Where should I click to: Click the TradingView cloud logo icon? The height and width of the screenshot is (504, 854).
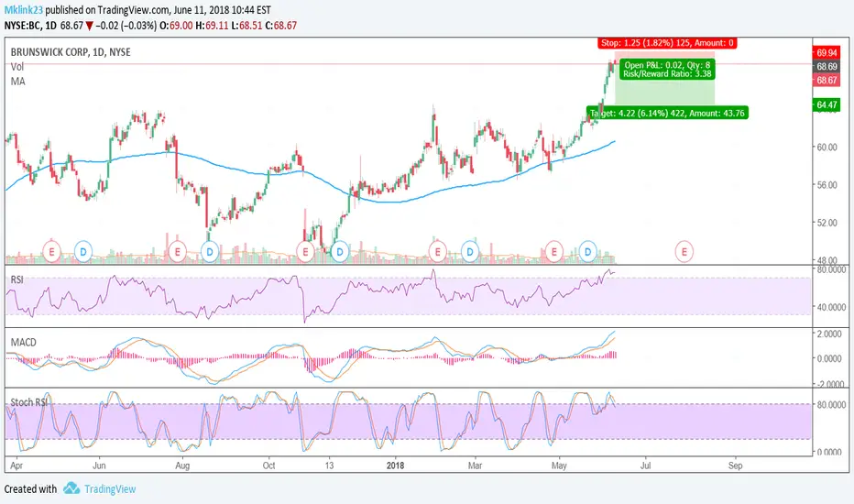71,488
